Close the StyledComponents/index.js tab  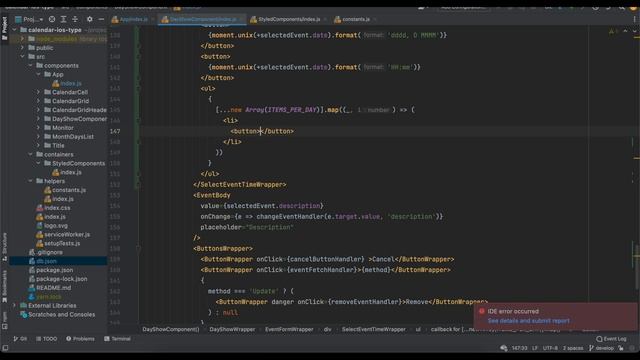(325, 19)
